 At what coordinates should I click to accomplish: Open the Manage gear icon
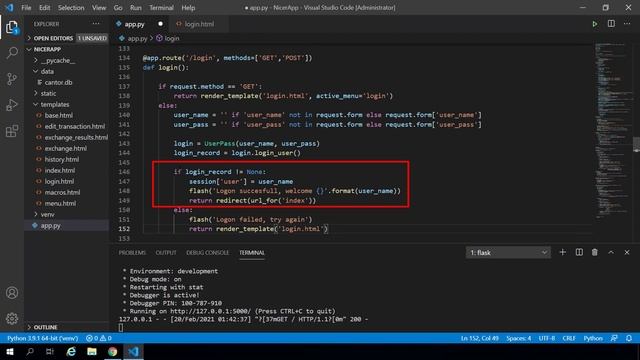(12, 318)
